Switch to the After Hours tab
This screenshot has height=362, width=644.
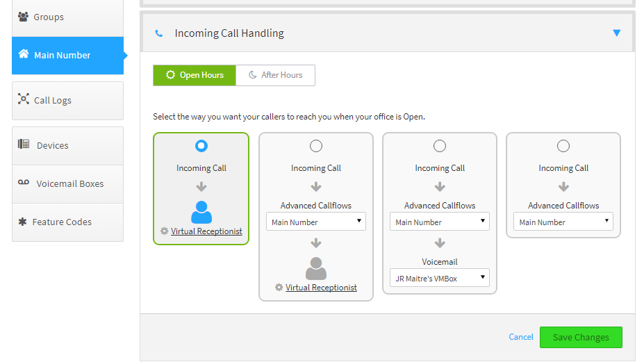click(x=276, y=75)
